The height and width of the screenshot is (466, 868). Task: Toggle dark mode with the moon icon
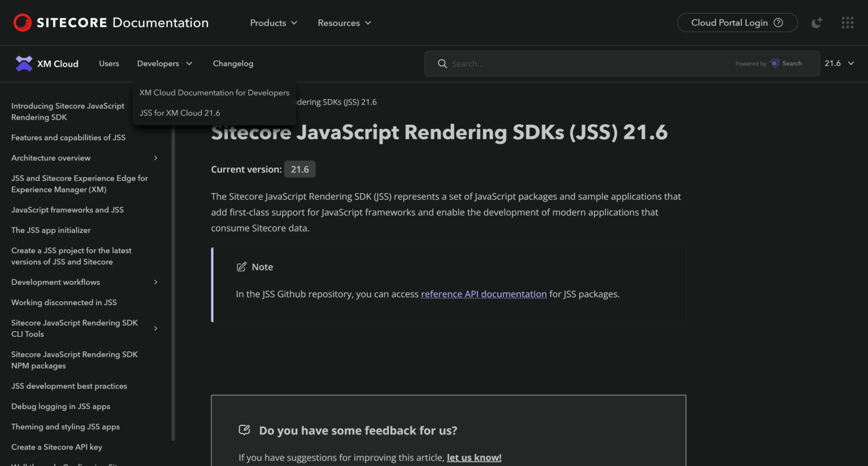tap(816, 23)
